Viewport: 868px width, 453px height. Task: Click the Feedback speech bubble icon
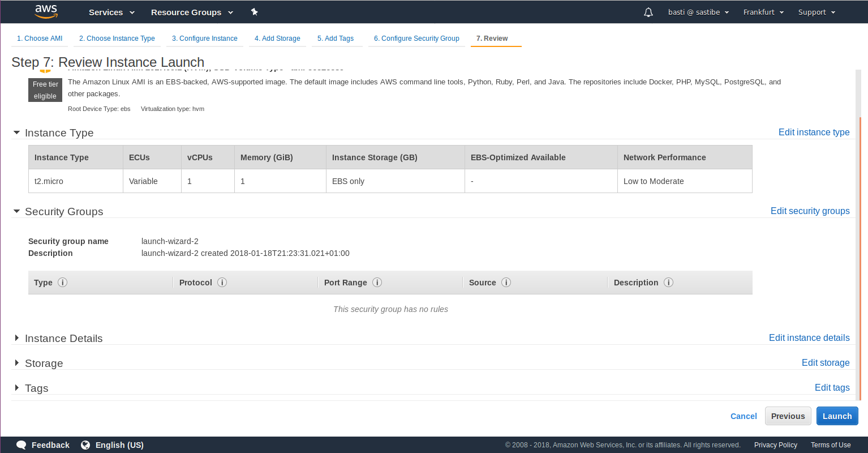tap(22, 445)
